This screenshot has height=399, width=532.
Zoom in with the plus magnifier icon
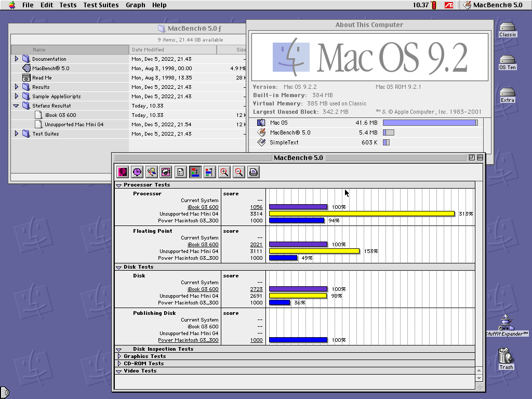click(x=224, y=172)
